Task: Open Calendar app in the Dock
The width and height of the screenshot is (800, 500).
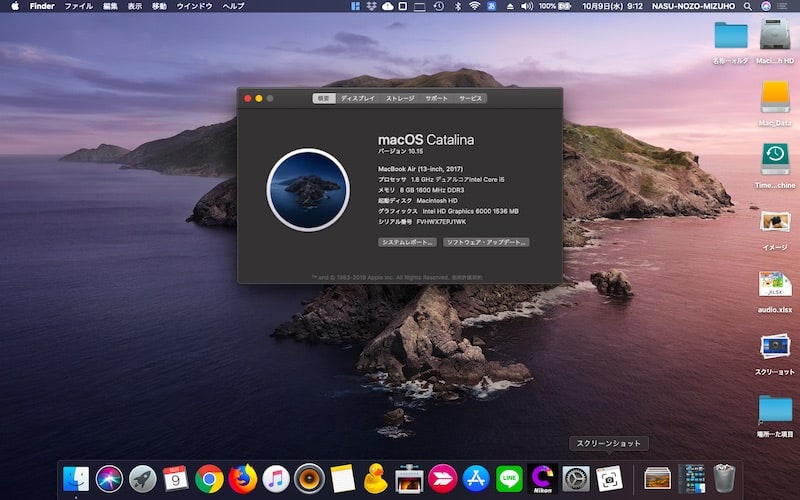Action: coord(176,478)
